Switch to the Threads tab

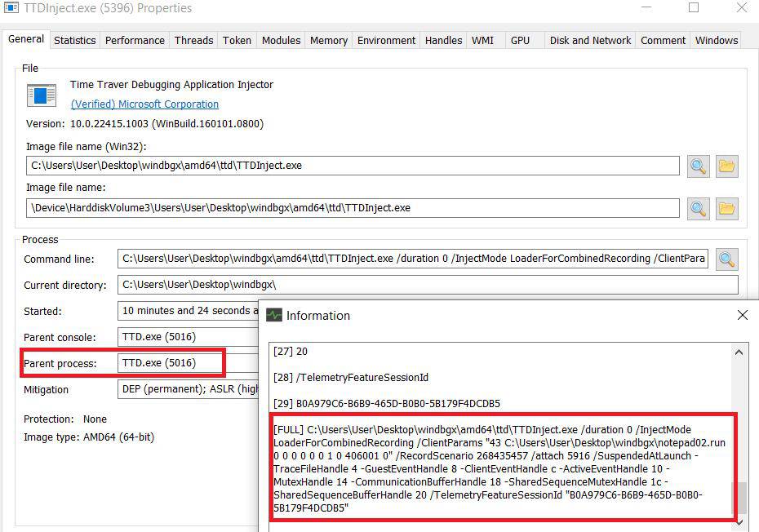(193, 39)
